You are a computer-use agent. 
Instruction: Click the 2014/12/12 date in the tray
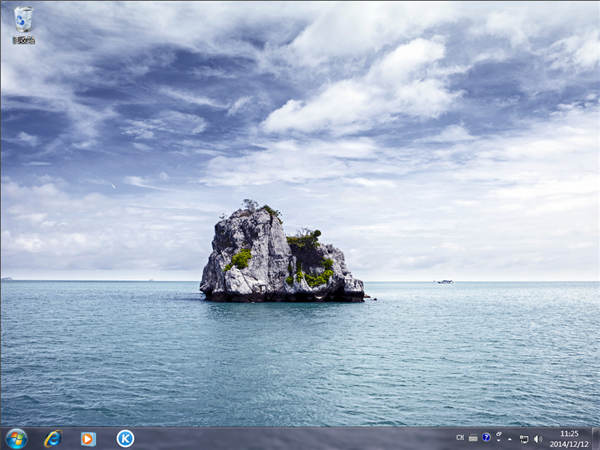click(569, 444)
